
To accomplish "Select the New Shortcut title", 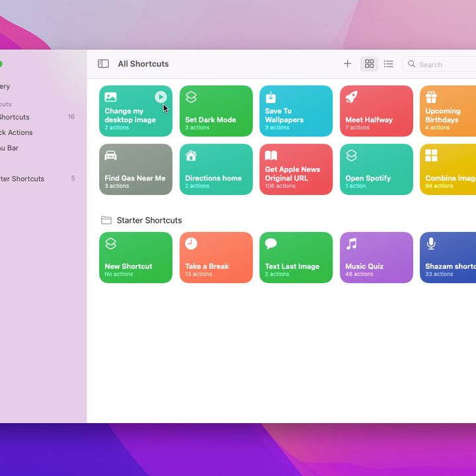I will (x=128, y=266).
